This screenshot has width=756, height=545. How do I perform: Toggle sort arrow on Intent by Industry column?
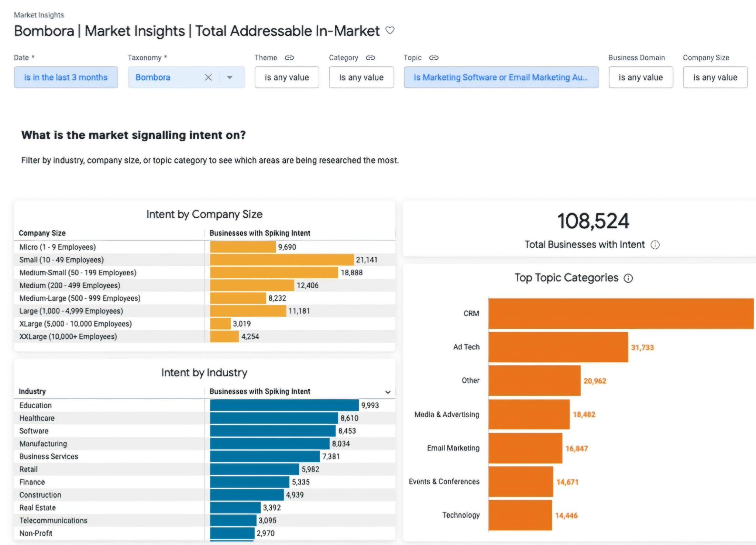point(388,392)
